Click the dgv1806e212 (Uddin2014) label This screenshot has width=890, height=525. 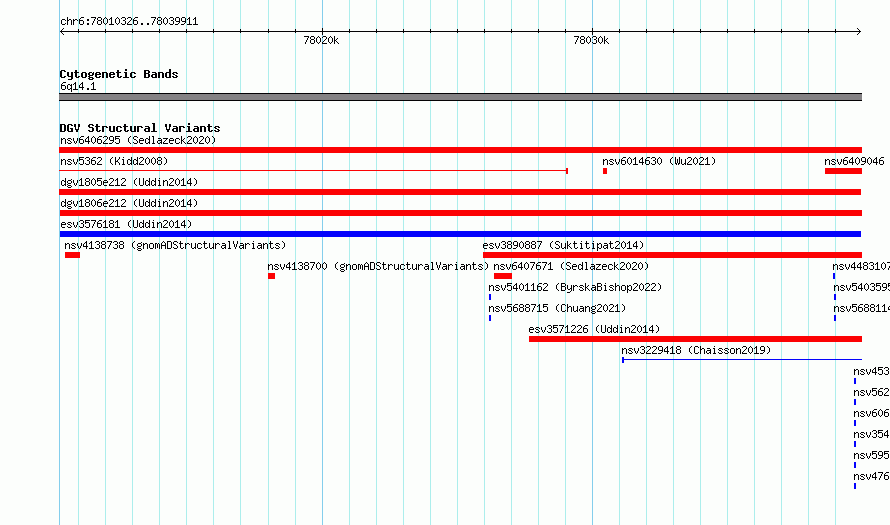coord(129,203)
